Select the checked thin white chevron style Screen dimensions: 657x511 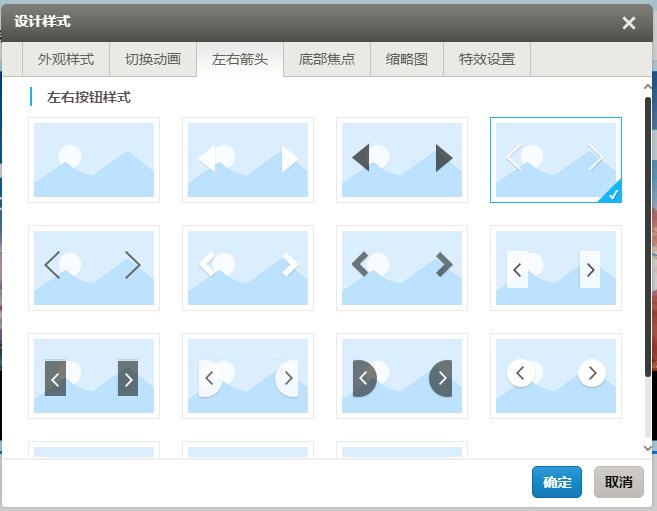tap(556, 160)
